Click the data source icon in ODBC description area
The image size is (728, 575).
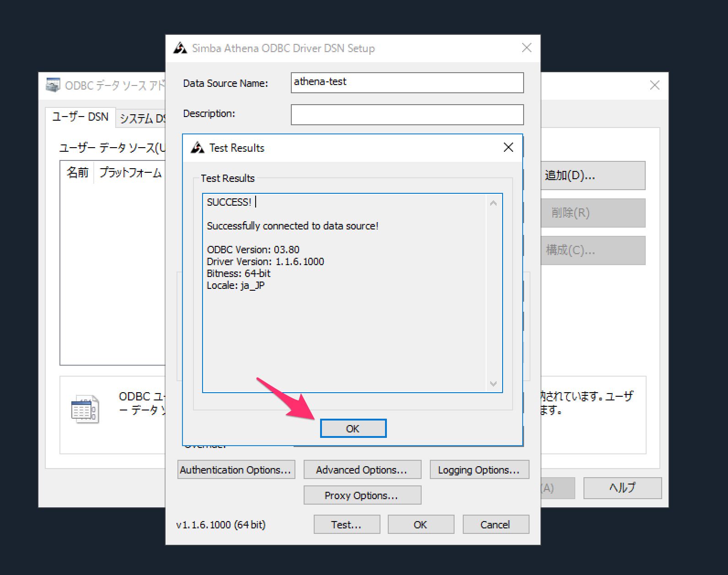[x=85, y=409]
